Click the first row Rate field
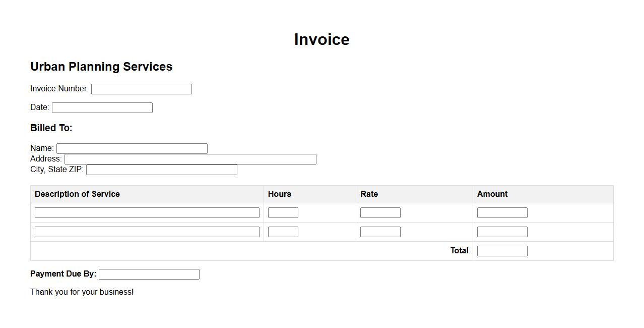Screen dimensions: 644x328 click(x=380, y=213)
